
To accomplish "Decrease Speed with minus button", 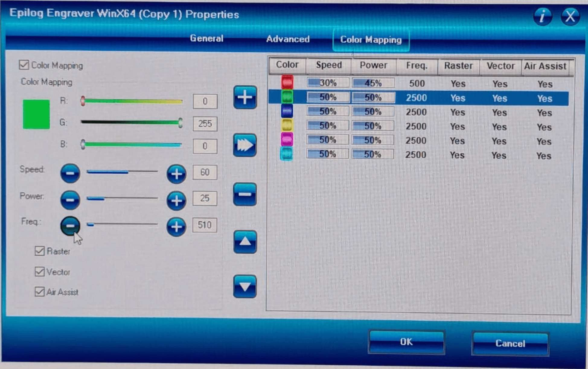I will pyautogui.click(x=70, y=173).
